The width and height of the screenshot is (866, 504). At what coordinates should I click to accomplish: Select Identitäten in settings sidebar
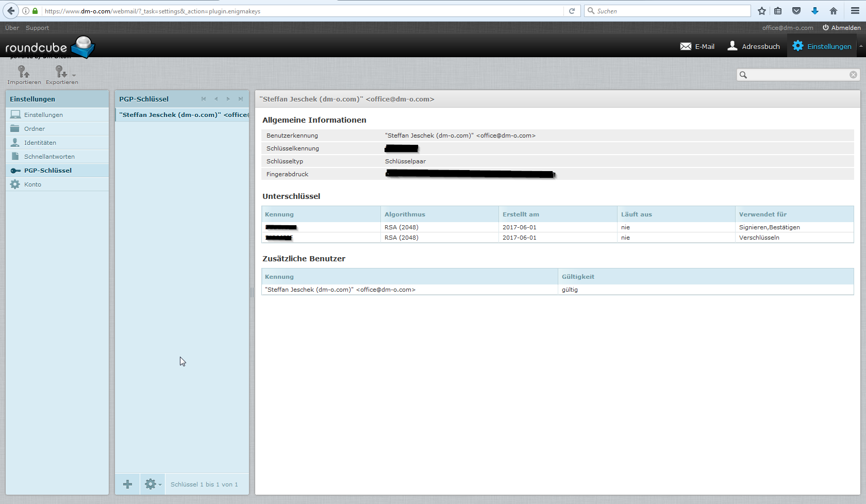40,143
